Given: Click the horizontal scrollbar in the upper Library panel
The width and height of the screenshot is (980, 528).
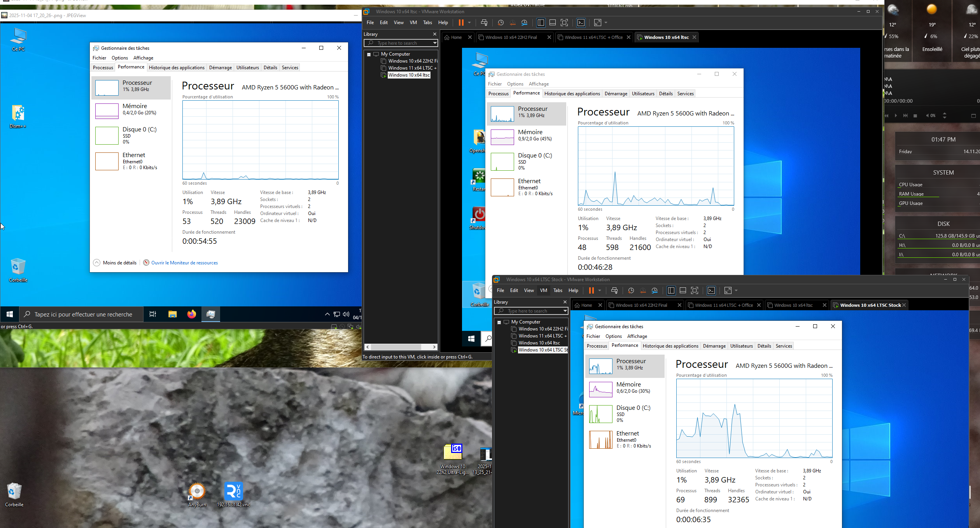Looking at the screenshot, I should [397, 347].
